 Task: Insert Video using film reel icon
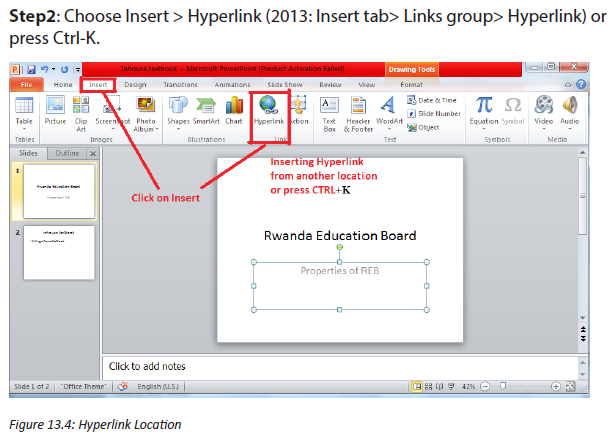pyautogui.click(x=543, y=105)
